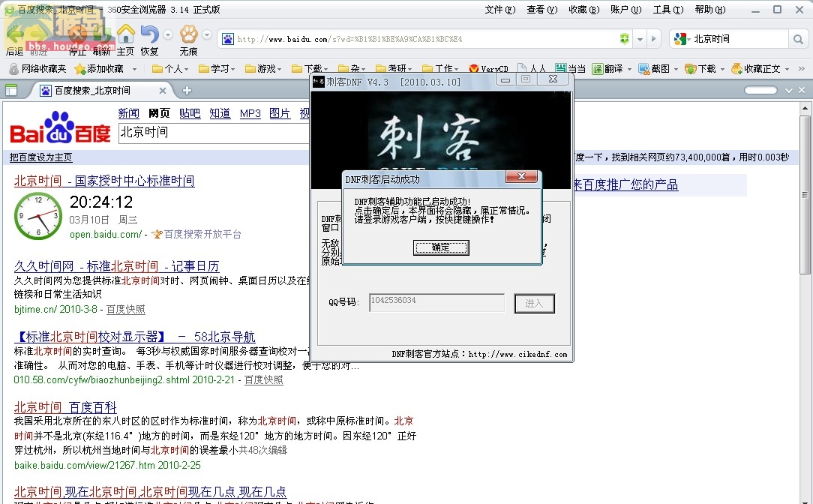This screenshot has width=813, height=504.
Task: Open result 久久时间网 - 标准北京时间
Action: tap(117, 266)
